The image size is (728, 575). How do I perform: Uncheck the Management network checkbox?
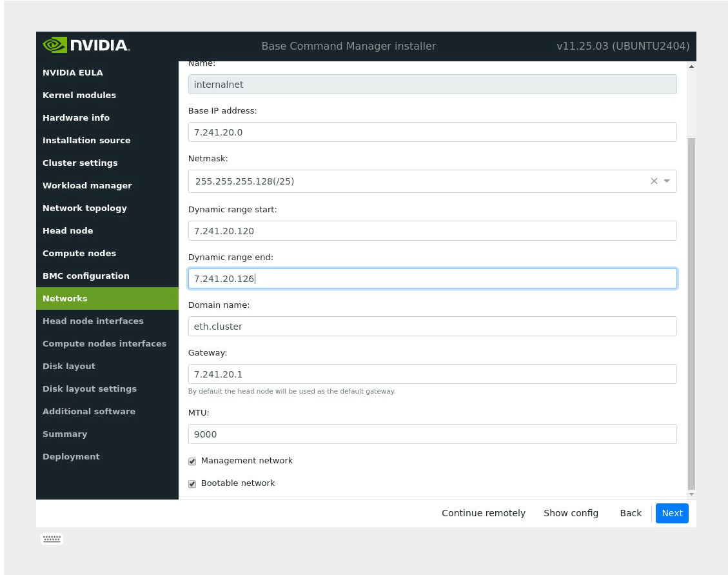pyautogui.click(x=192, y=461)
